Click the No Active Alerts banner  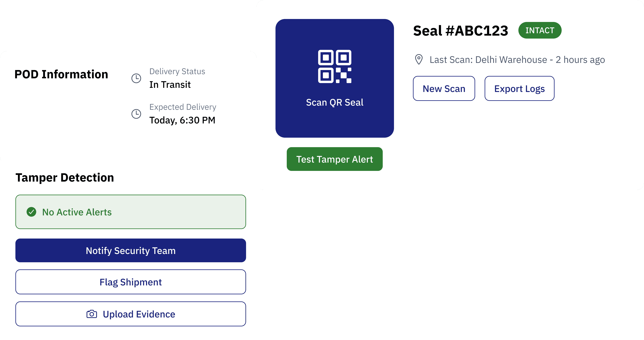[130, 212]
